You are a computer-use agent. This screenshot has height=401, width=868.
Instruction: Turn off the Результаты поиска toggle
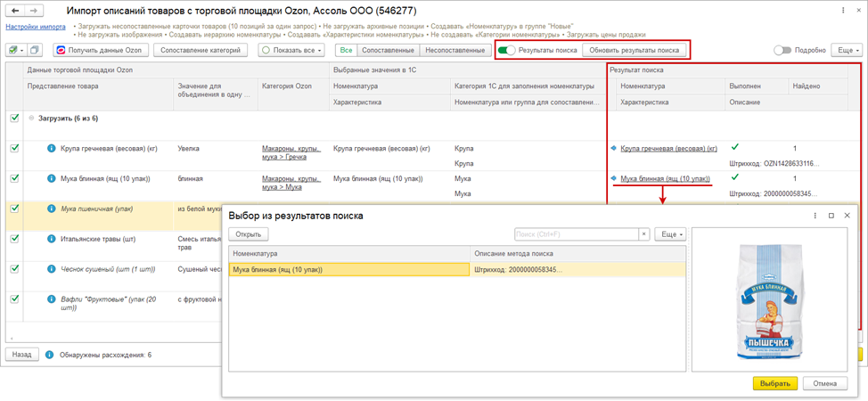pos(506,51)
